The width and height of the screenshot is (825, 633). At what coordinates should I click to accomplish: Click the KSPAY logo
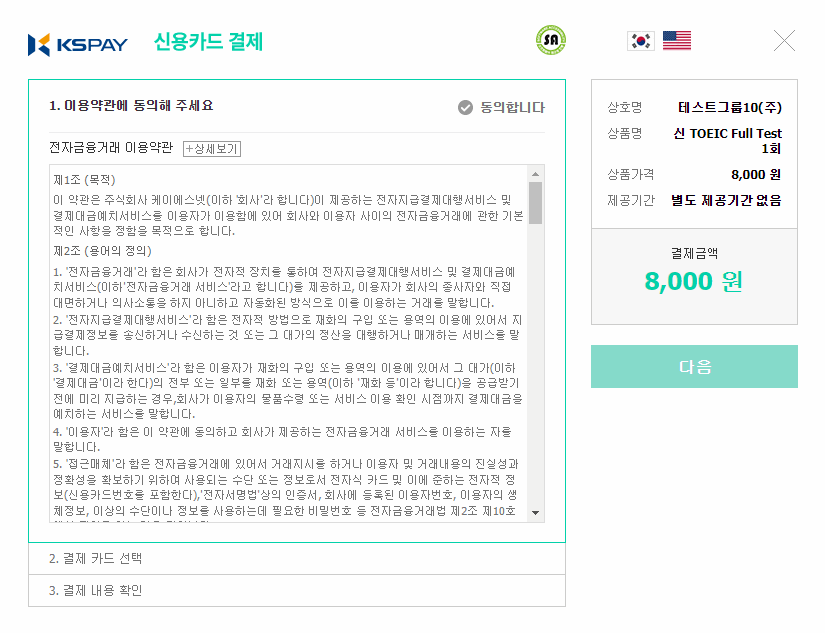click(x=78, y=44)
